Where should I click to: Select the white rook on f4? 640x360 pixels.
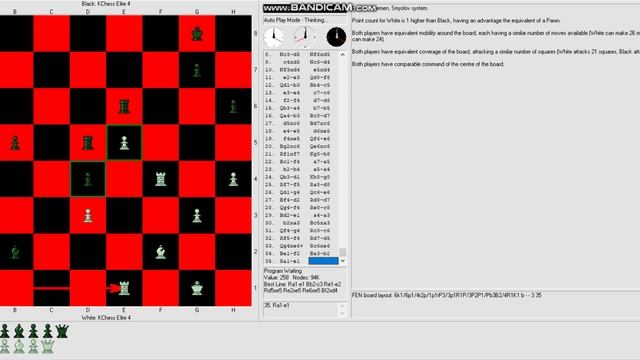(x=160, y=179)
